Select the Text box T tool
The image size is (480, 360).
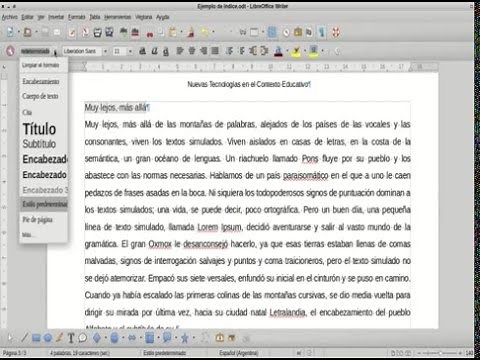pos(71,338)
